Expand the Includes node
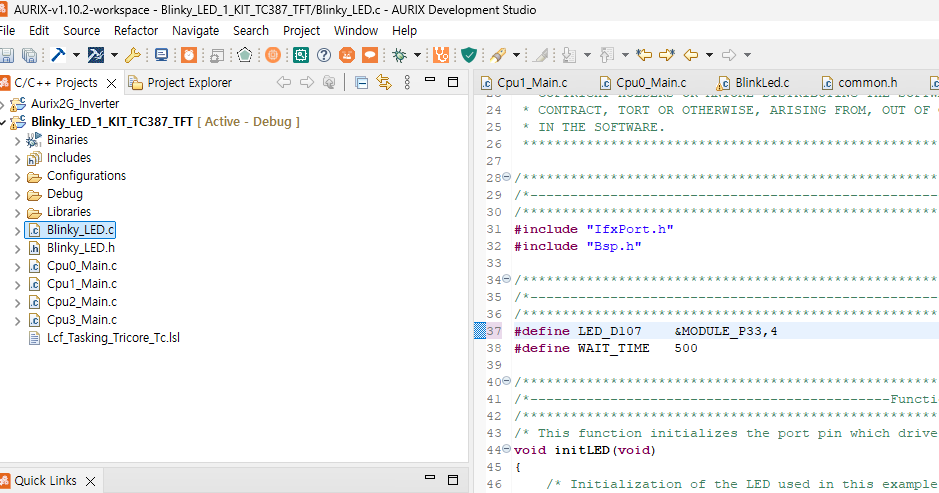The width and height of the screenshot is (939, 493). [17, 159]
